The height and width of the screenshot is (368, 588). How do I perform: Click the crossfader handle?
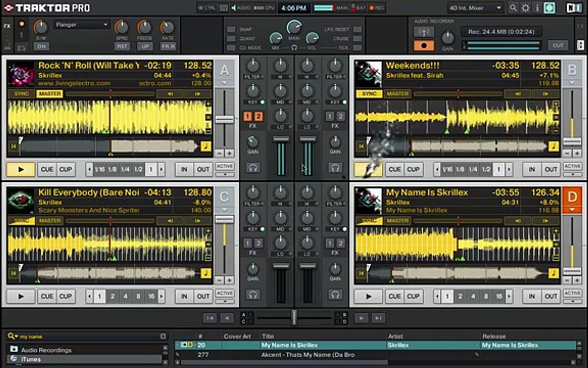tap(294, 318)
